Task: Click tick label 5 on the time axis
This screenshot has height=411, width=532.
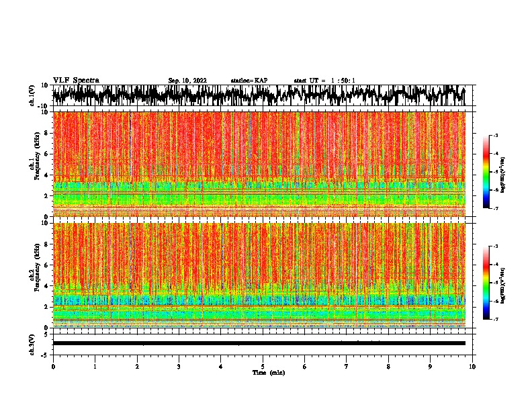Action: (263, 367)
